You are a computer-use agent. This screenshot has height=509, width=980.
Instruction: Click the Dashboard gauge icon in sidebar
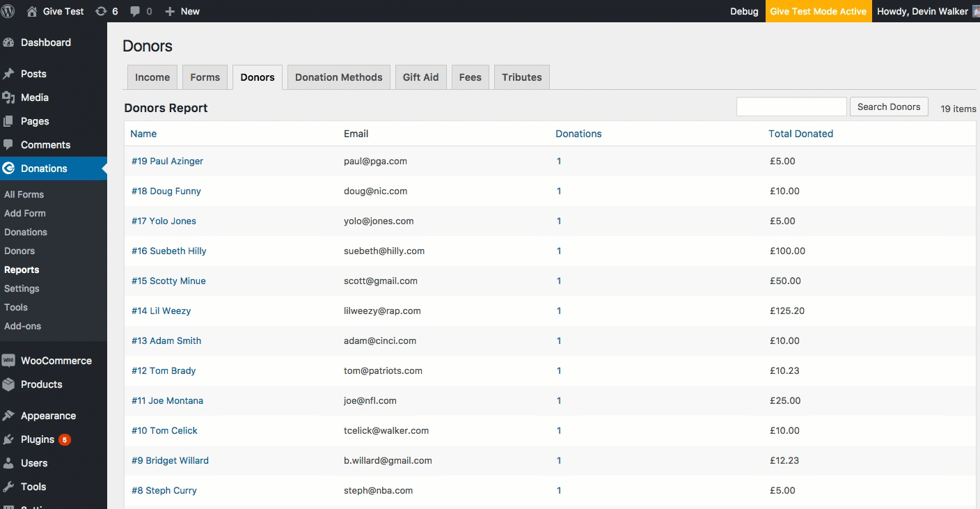pos(8,42)
